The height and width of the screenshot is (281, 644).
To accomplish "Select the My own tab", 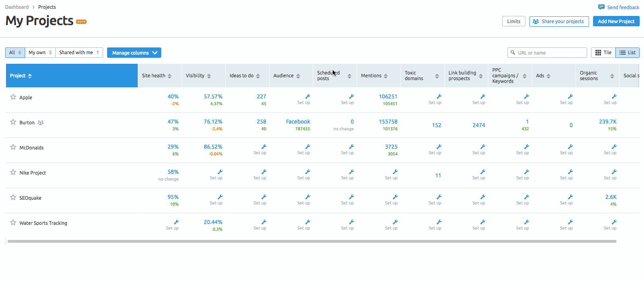I will [x=40, y=53].
